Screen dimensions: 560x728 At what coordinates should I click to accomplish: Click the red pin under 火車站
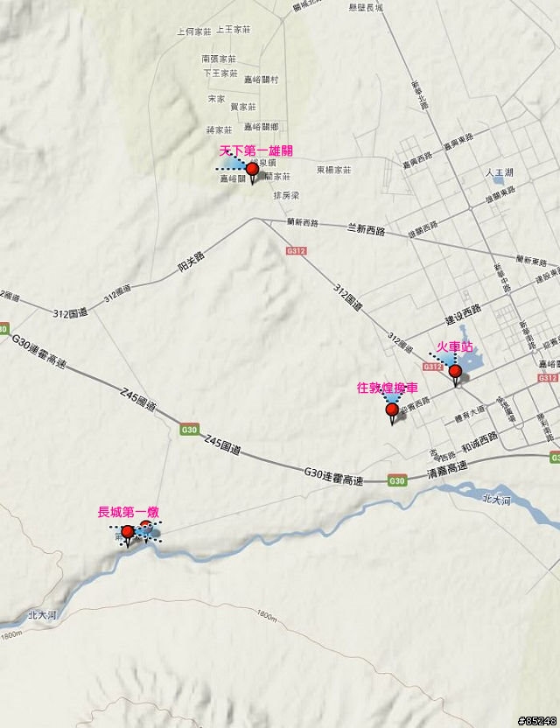pyautogui.click(x=455, y=372)
